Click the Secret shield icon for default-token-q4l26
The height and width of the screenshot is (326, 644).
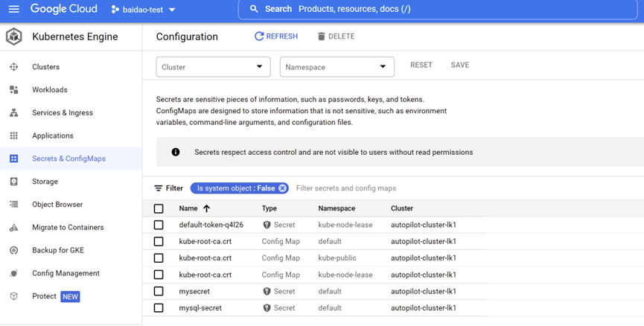pyautogui.click(x=267, y=225)
